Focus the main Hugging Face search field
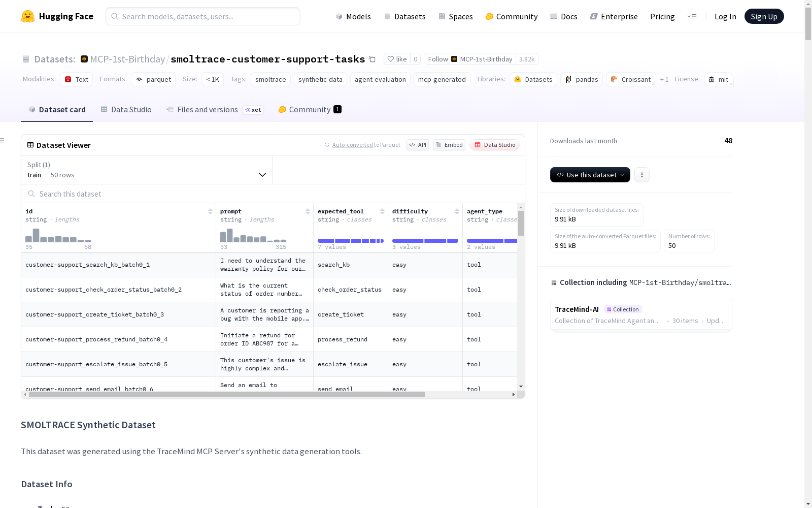Screen dimensions: 812x508 [203, 16]
